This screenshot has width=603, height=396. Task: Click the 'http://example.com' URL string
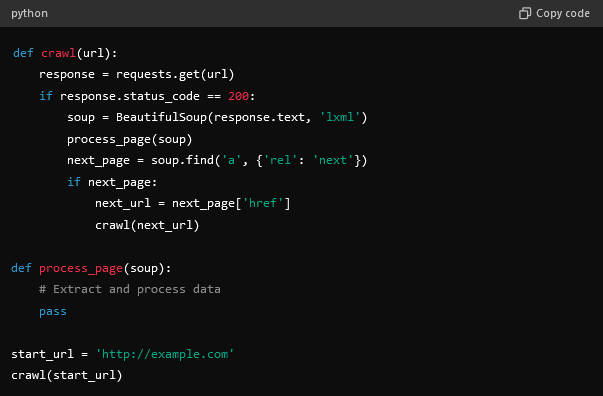165,354
